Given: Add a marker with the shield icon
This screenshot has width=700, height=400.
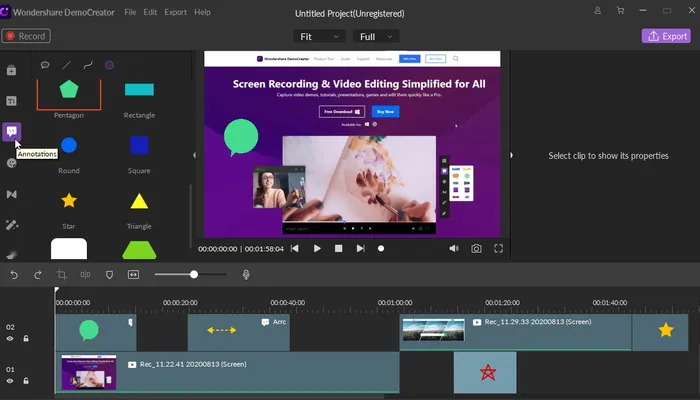Looking at the screenshot, I should [109, 275].
